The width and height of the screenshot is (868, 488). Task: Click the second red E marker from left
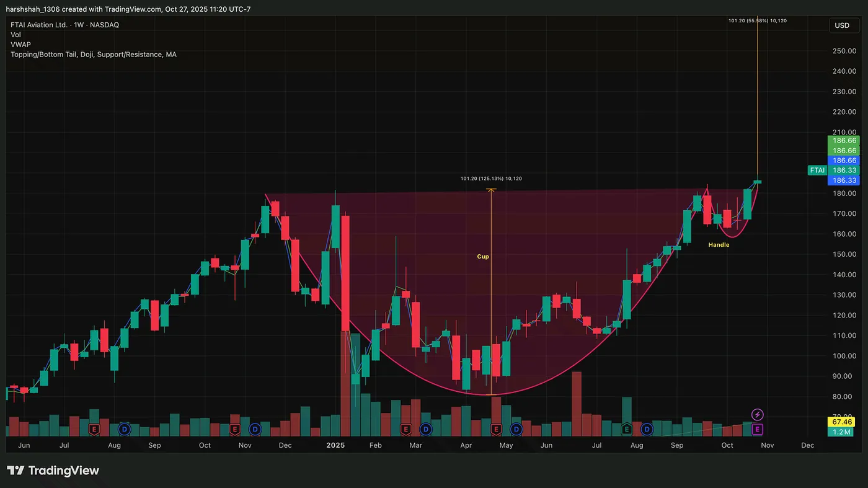234,428
